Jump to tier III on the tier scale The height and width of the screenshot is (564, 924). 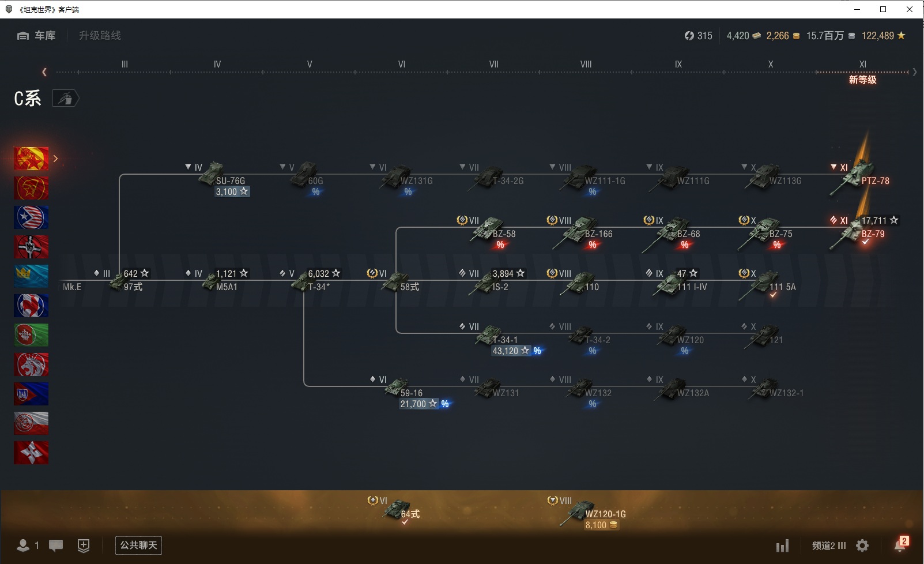(x=125, y=65)
